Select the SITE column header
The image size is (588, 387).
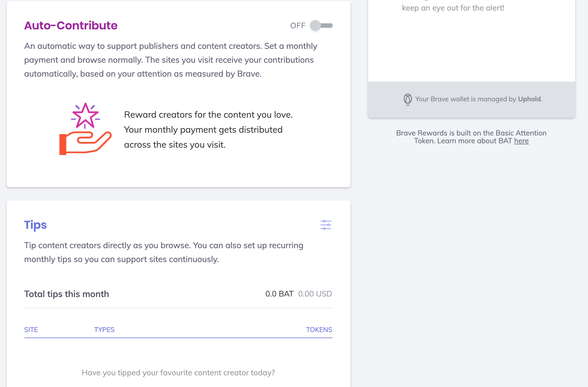(31, 330)
